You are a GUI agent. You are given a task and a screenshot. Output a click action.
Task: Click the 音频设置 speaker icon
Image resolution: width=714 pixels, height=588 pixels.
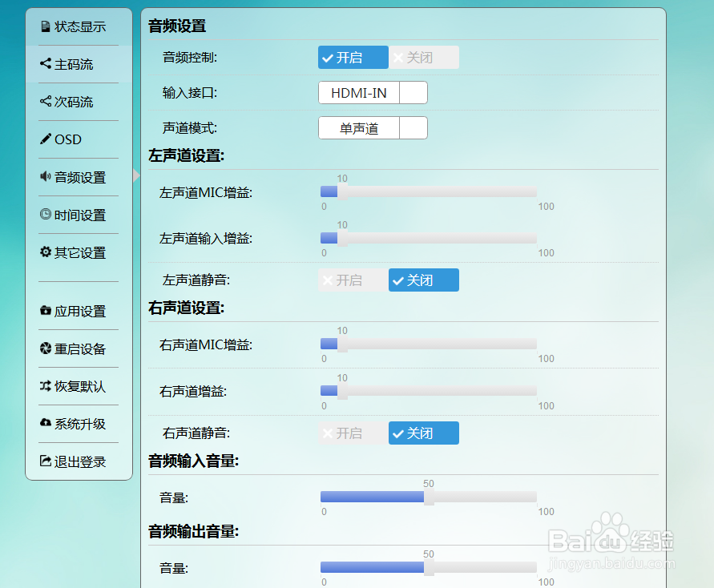[x=46, y=177]
